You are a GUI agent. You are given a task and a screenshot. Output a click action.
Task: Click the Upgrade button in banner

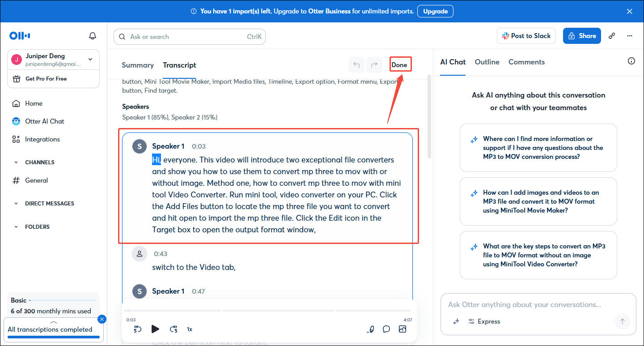pyautogui.click(x=435, y=11)
